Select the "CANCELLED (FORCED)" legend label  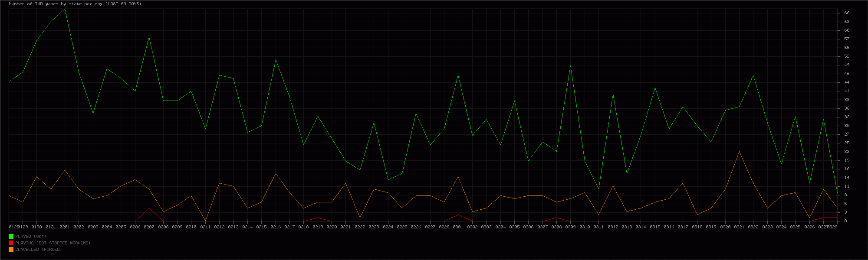38,250
